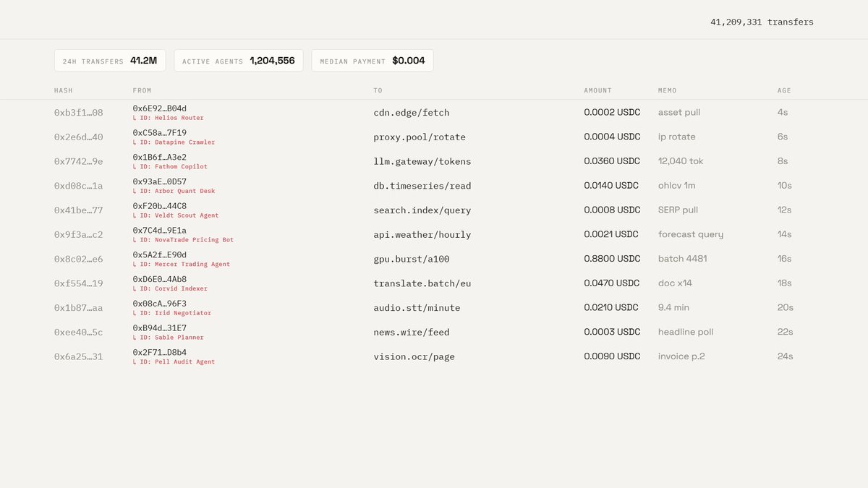The width and height of the screenshot is (868, 488).
Task: Select sender address 0x6E92…B04d
Action: (x=159, y=108)
